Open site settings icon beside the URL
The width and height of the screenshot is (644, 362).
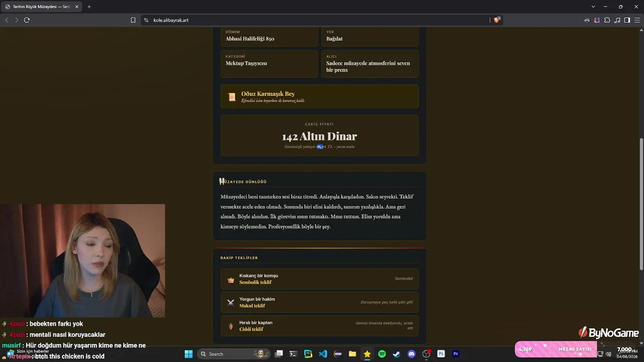point(146,20)
